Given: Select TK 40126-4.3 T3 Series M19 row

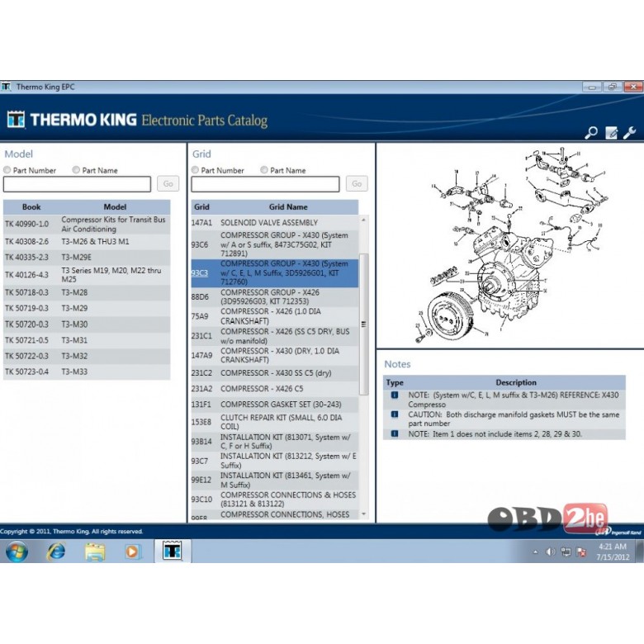Looking at the screenshot, I should tap(87, 275).
